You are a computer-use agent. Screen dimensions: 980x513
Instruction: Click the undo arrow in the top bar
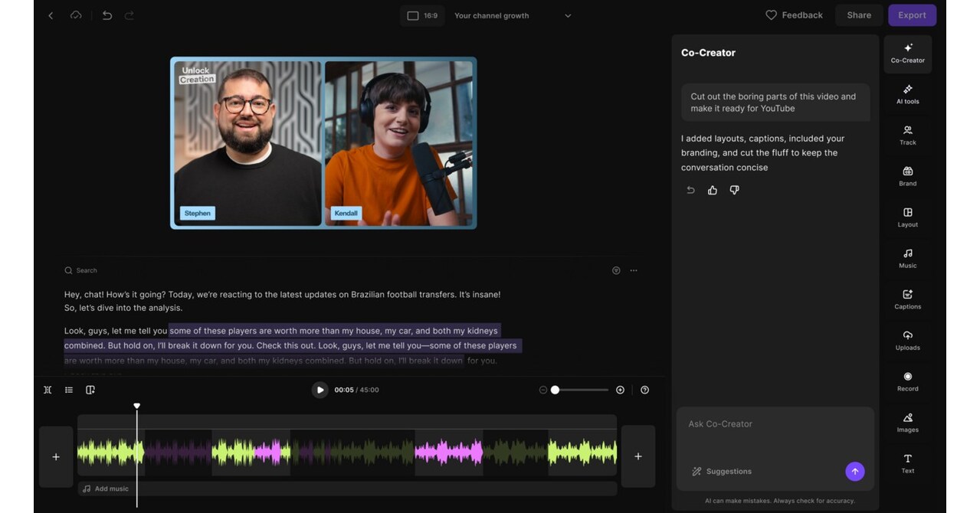(107, 15)
